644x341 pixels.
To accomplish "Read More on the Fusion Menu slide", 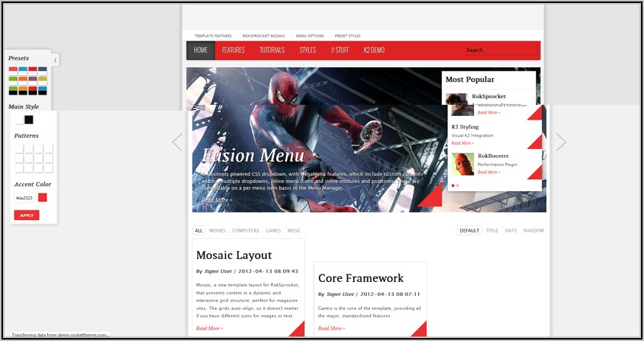I will [x=217, y=200].
